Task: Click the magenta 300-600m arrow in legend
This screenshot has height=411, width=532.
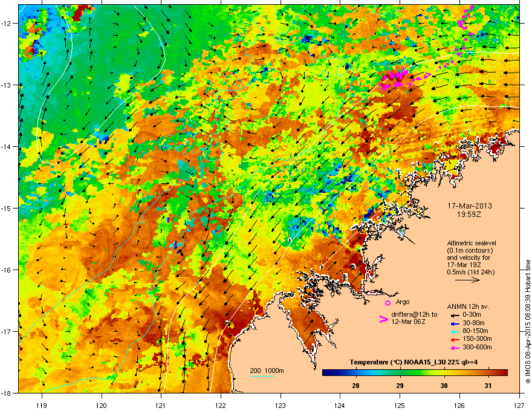Action: coord(455,348)
